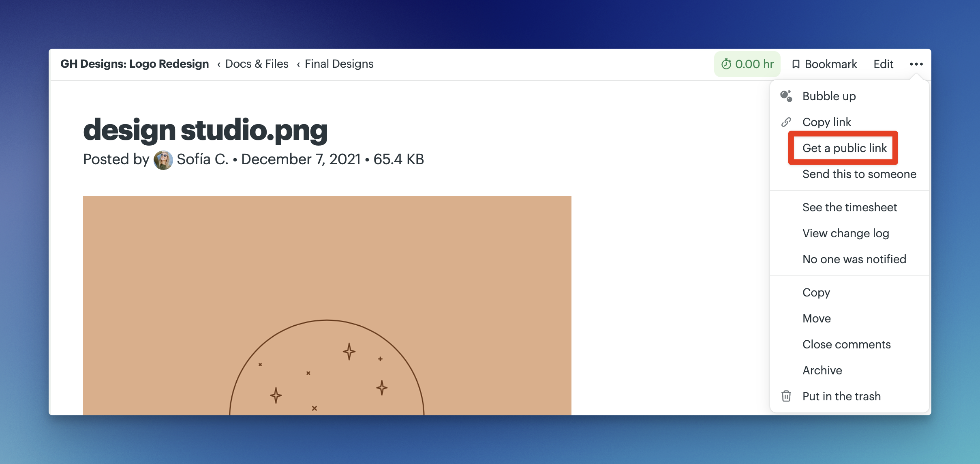Choose Copy link from the menu
The width and height of the screenshot is (980, 464).
pyautogui.click(x=849, y=122)
